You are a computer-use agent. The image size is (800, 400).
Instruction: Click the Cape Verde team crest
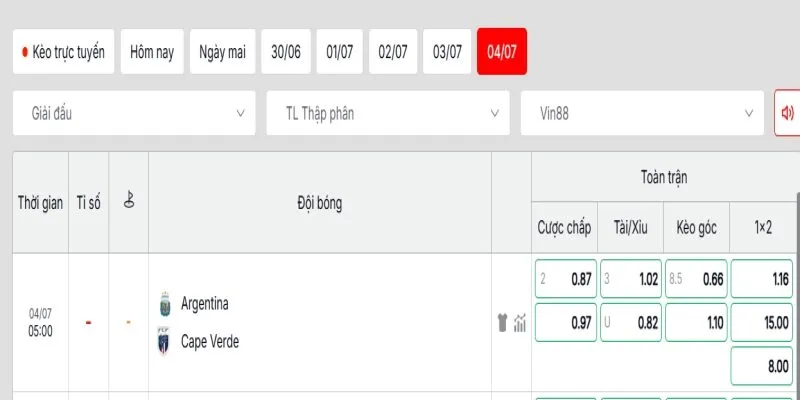164,341
